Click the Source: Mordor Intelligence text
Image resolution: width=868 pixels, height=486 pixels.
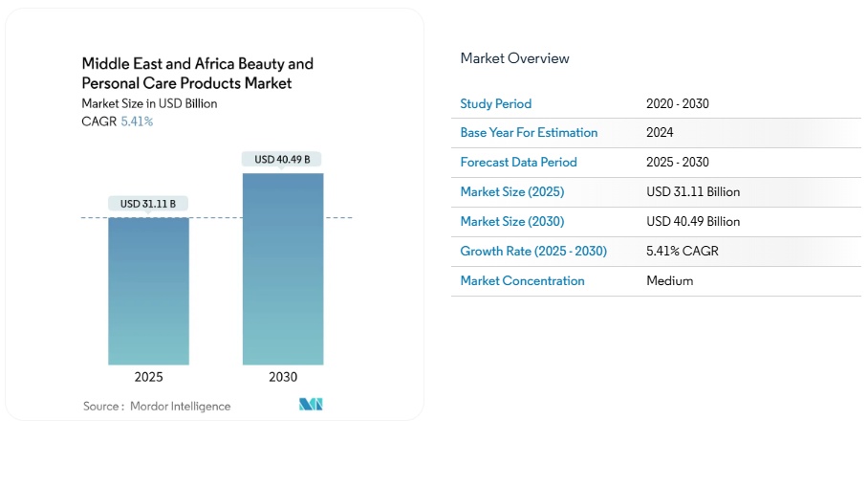(157, 407)
